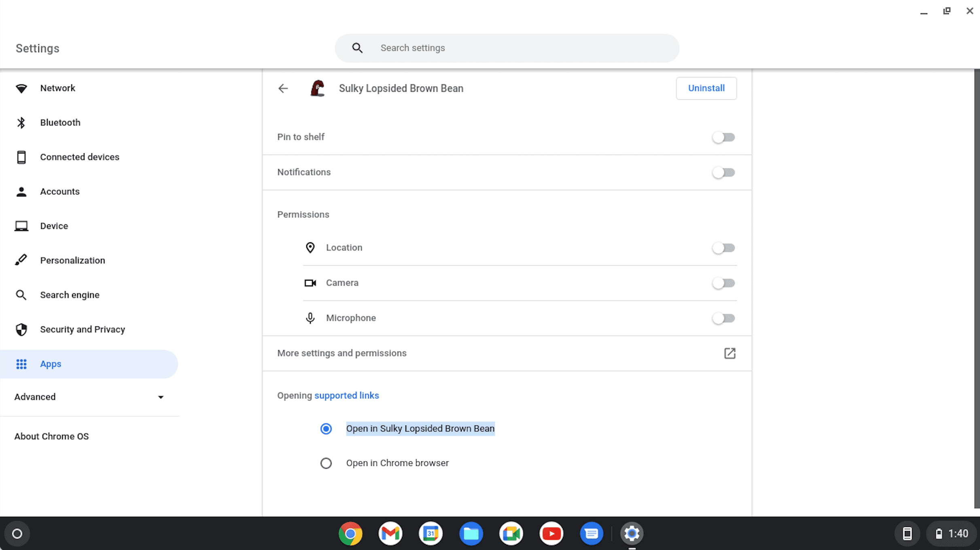Click Uninstall to remove the app
The width and height of the screenshot is (980, 550).
coord(706,88)
